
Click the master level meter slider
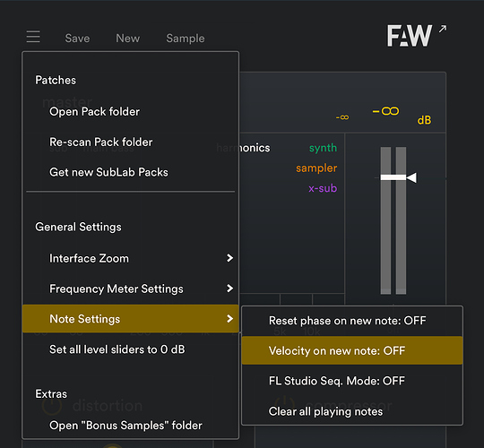(x=393, y=220)
